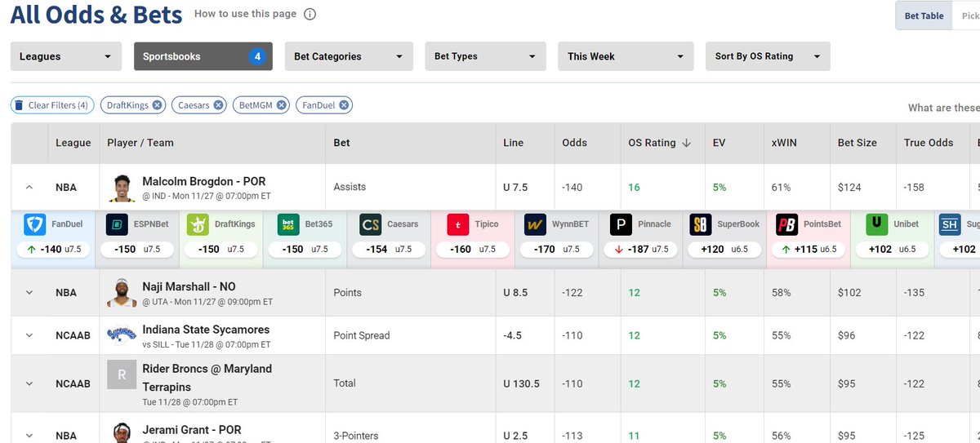The image size is (980, 443).
Task: Click Malcolm Brogdon's player photo
Action: (122, 188)
